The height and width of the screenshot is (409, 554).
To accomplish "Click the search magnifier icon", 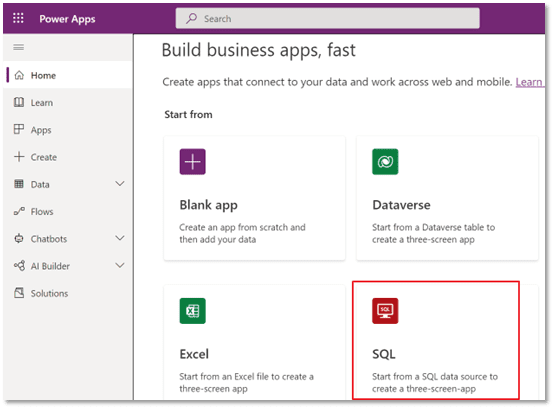I will click(191, 18).
